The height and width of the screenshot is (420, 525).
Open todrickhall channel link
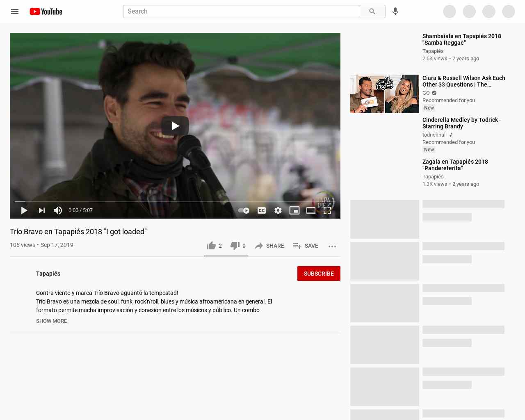434,135
